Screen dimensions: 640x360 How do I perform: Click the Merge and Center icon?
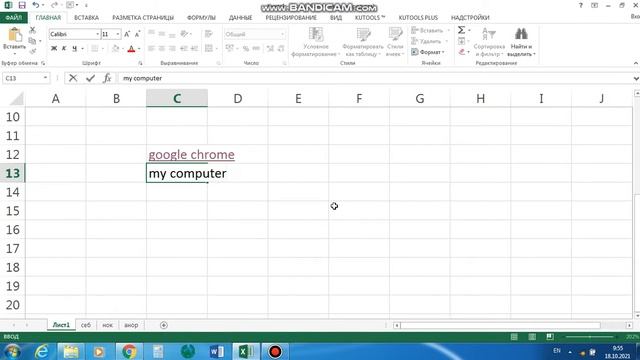pyautogui.click(x=209, y=49)
